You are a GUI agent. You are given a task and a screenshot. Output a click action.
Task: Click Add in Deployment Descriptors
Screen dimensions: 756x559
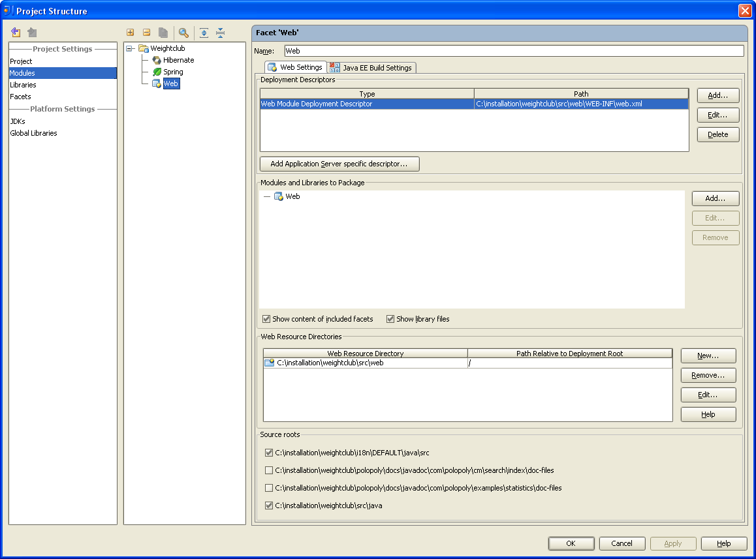pyautogui.click(x=718, y=95)
